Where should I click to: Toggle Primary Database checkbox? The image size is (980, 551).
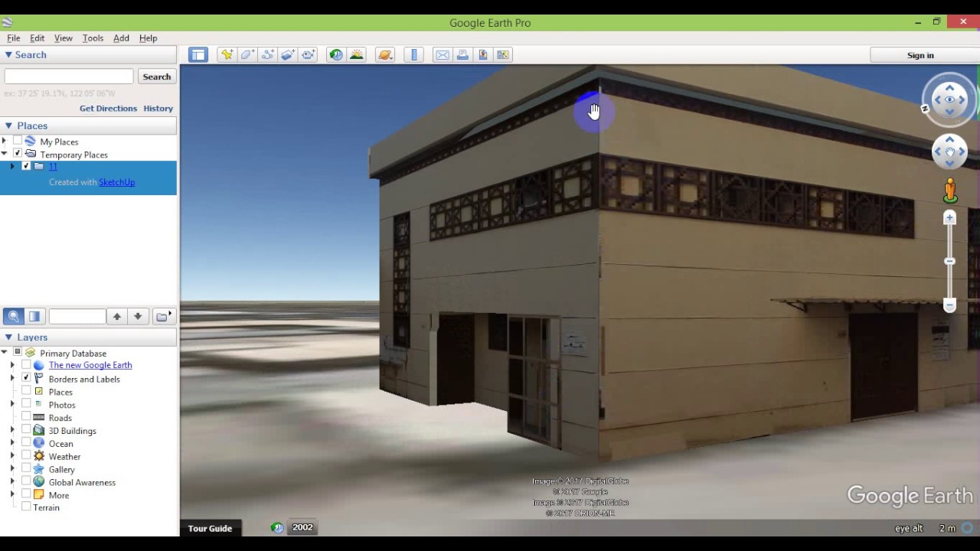(18, 352)
